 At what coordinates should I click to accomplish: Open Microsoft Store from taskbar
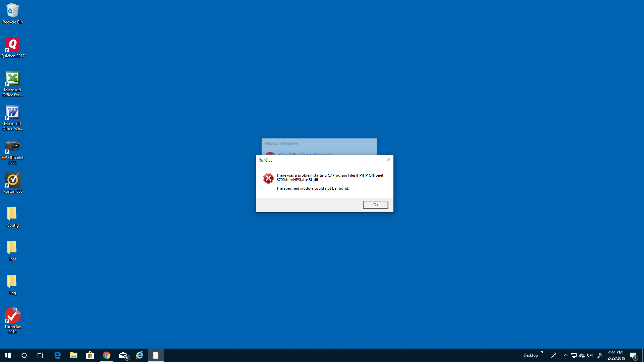(x=90, y=355)
